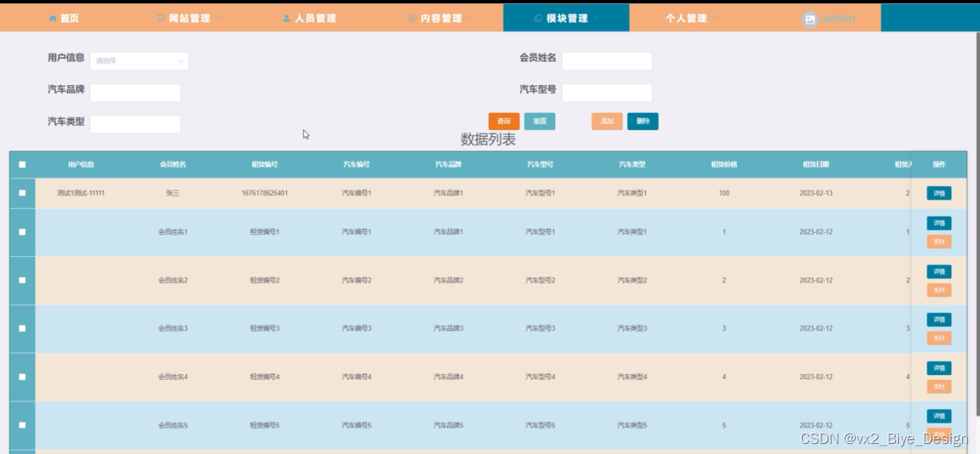Check the row checkbox for 会员姓名4

22,377
